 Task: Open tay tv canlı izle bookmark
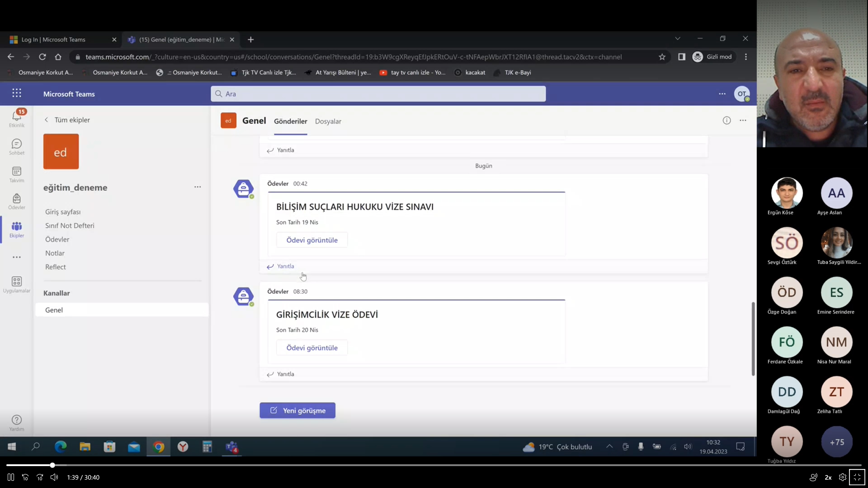tap(413, 72)
